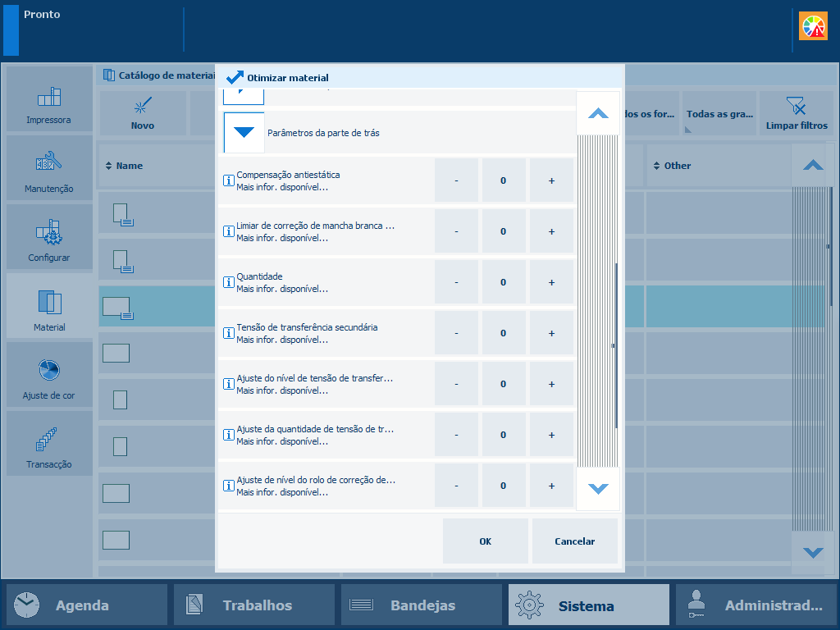Viewport: 840px width, 630px height.
Task: Open info for Ajuste do nível de tensão
Action: click(228, 384)
